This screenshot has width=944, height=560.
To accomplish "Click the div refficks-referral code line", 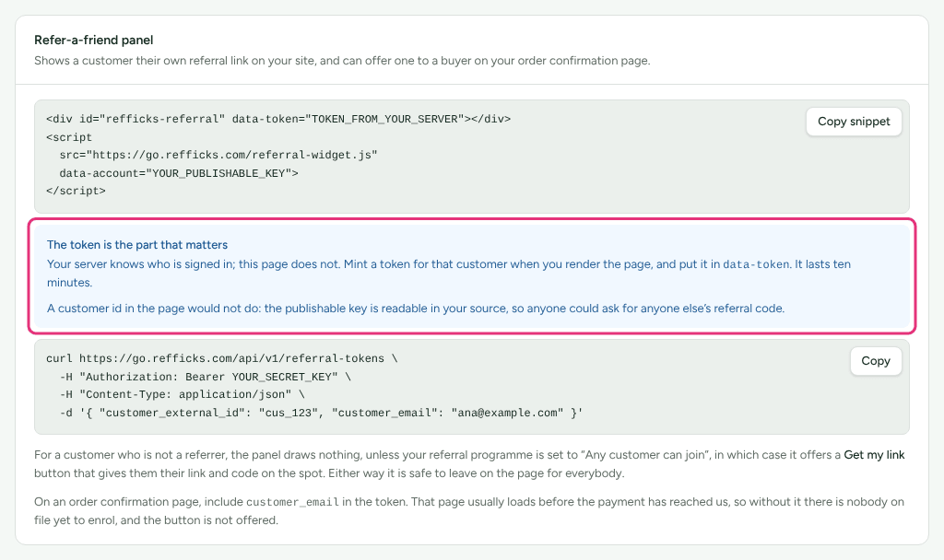I will pyautogui.click(x=278, y=119).
